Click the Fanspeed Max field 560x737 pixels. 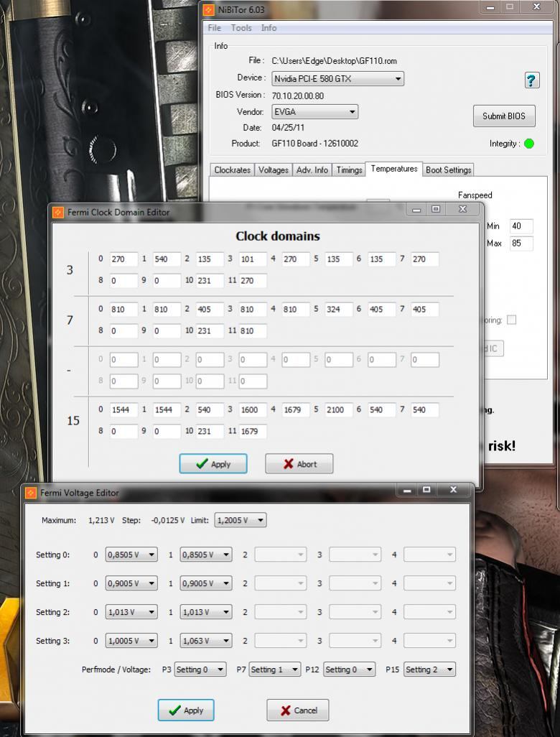click(521, 244)
